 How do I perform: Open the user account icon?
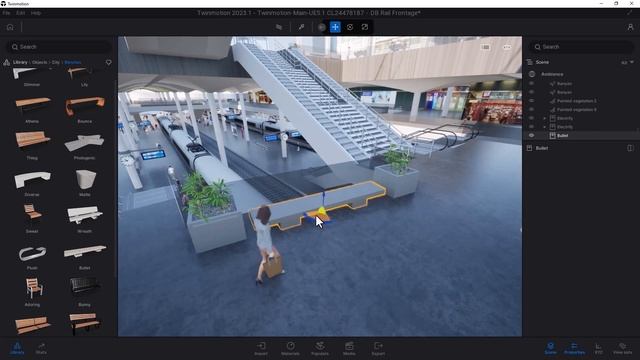[630, 27]
